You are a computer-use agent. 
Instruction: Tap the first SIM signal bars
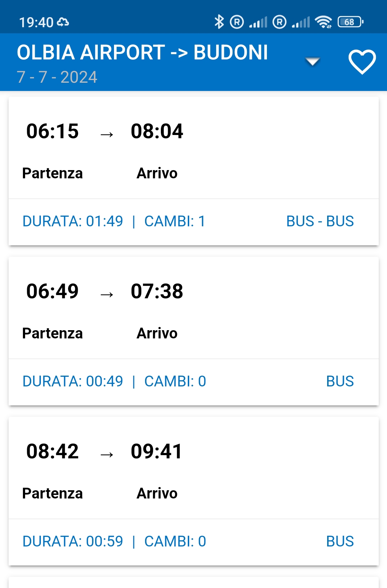pyautogui.click(x=258, y=22)
